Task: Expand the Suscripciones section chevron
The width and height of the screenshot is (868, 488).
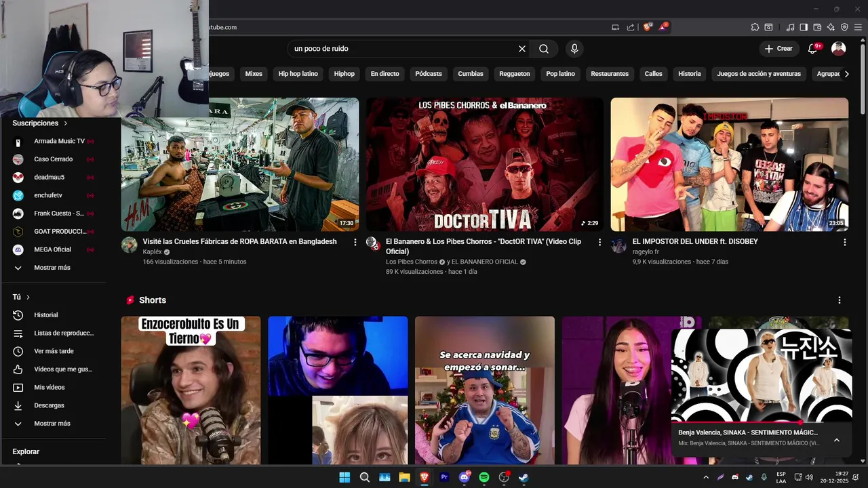Action: pyautogui.click(x=66, y=123)
